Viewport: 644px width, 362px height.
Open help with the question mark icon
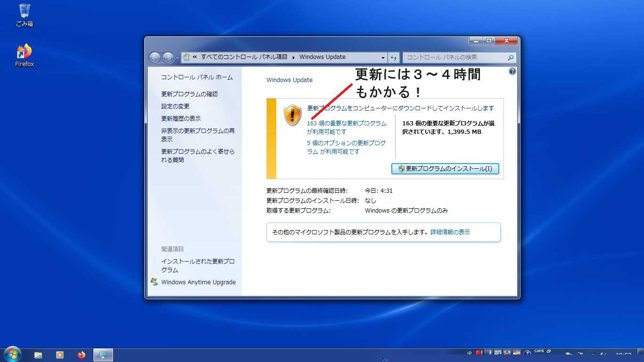(512, 71)
